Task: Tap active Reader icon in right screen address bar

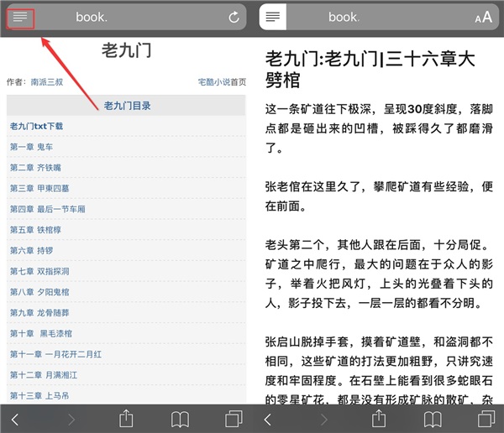Action: pos(273,17)
